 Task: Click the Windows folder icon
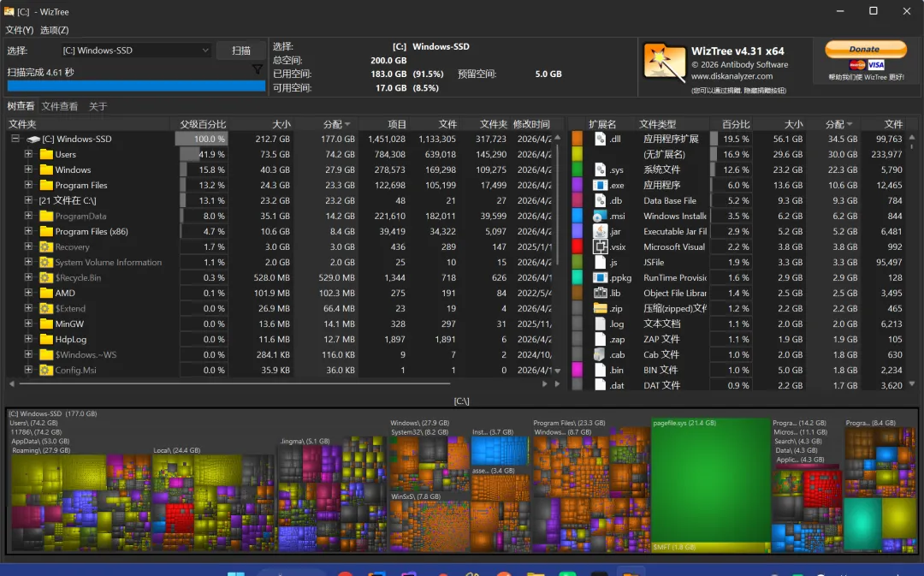[x=46, y=169]
